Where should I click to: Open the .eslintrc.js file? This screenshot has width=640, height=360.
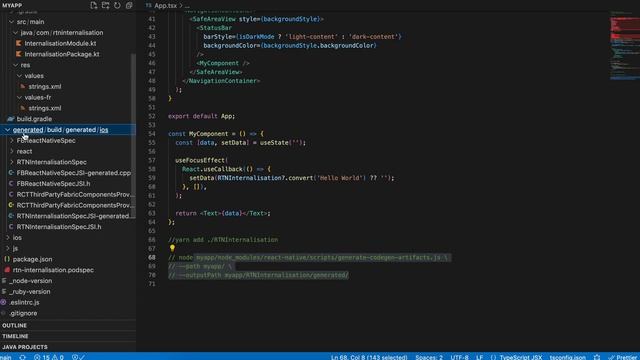[x=24, y=302]
